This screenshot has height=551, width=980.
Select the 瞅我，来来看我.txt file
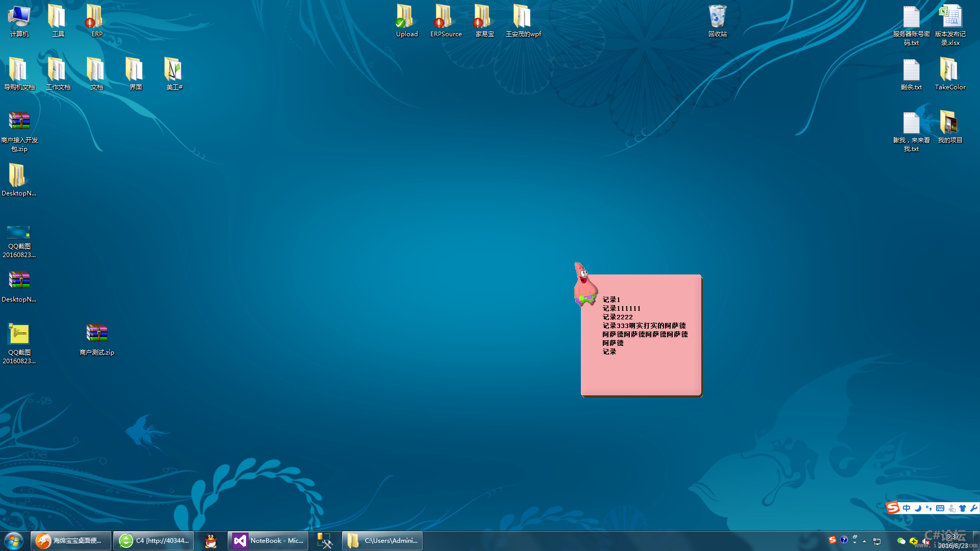pyautogui.click(x=911, y=132)
